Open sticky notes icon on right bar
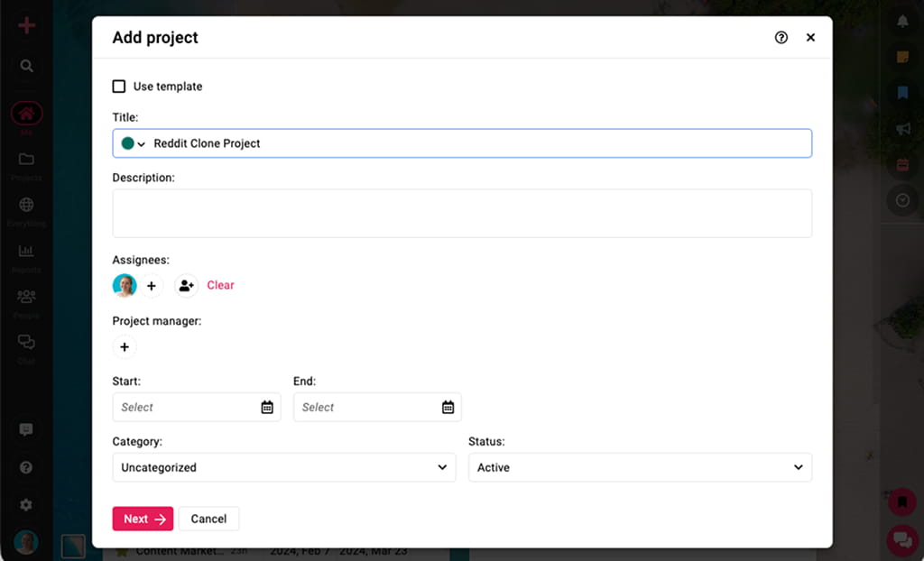Screen dimensions: 924x561 [902, 57]
